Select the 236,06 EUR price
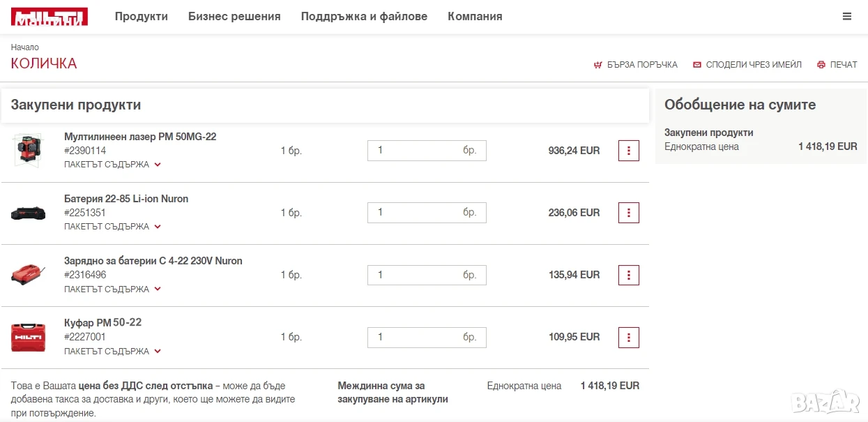 coord(574,213)
